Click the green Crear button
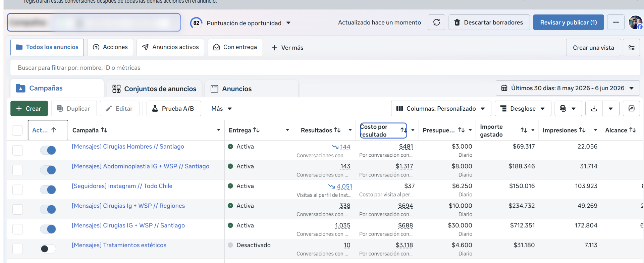Viewport: 644px width, 263px height. coord(29,109)
